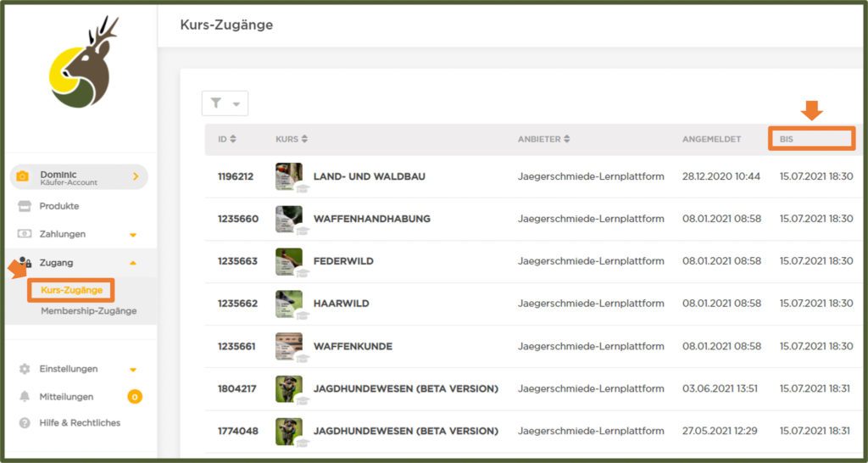Click the Jaegerschmiede deer logo
The width and height of the screenshot is (868, 463).
pyautogui.click(x=84, y=62)
